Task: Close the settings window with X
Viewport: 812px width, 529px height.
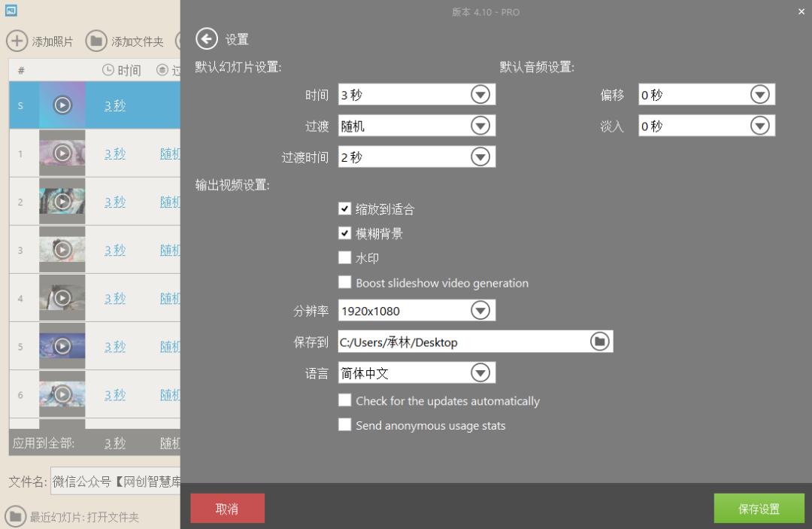Action: coord(801,11)
